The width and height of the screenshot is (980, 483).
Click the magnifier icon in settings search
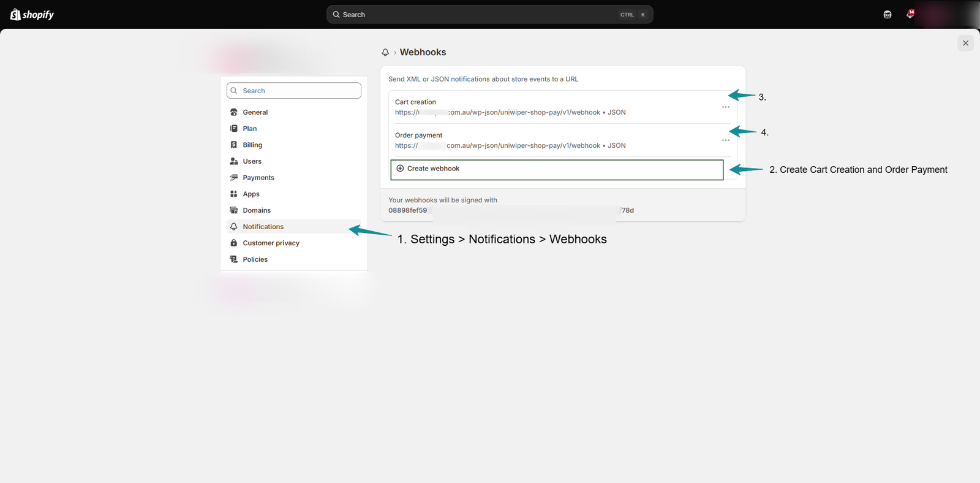point(234,91)
